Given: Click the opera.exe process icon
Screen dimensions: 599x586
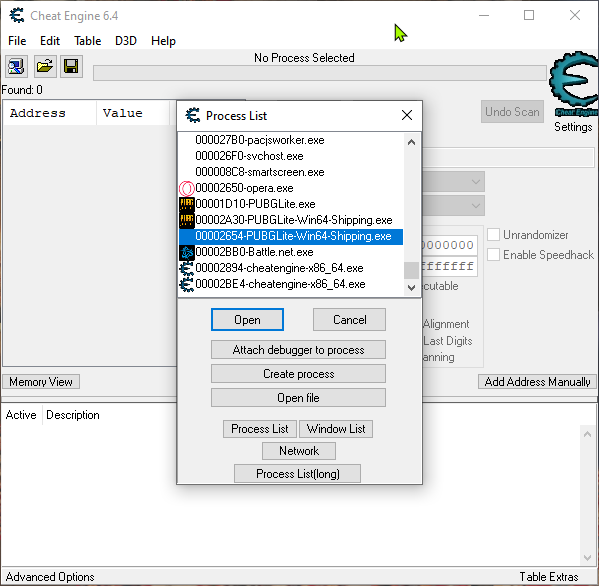Looking at the screenshot, I should (186, 188).
